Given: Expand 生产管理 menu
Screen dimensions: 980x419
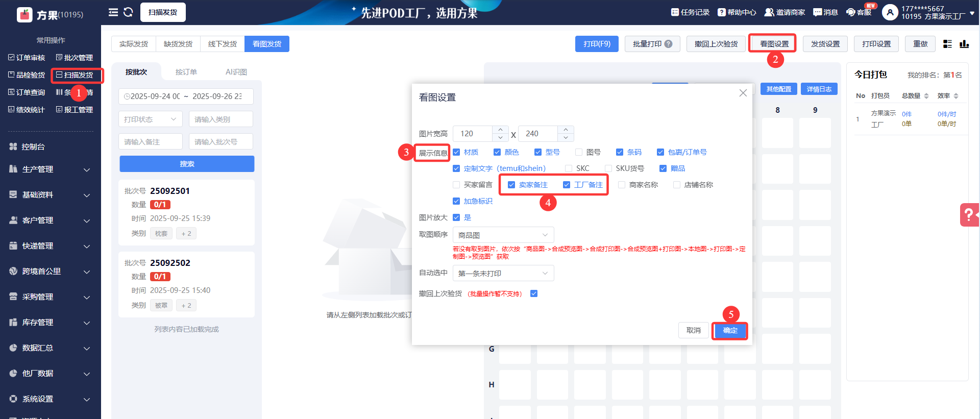Looking at the screenshot, I should pyautogui.click(x=50, y=169).
